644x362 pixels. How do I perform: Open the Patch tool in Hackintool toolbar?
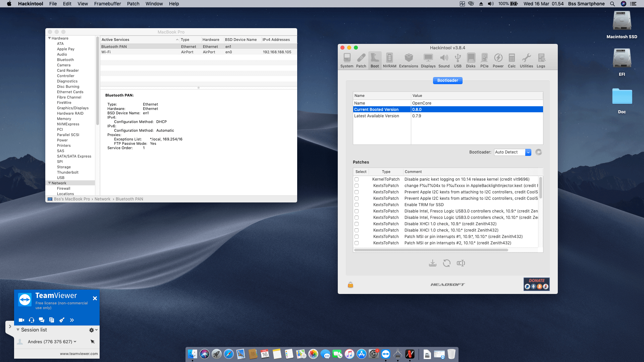coord(361,61)
